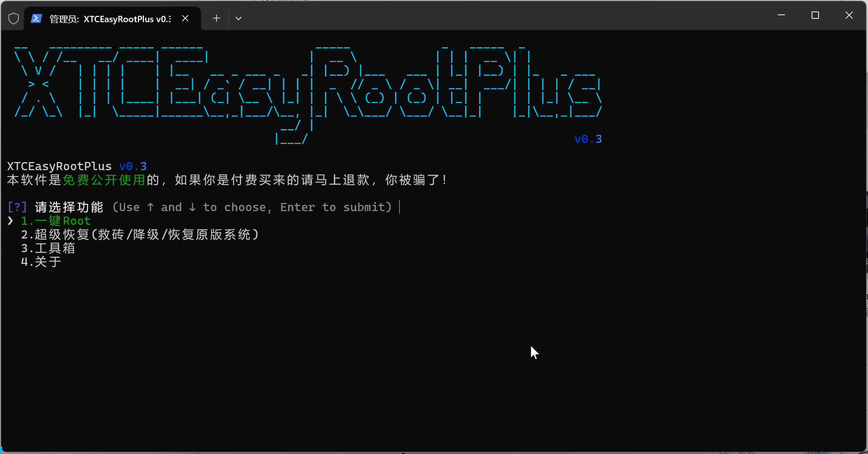This screenshot has height=454, width=868.
Task: Click the v0.3 label under ASCII banner
Action: pos(588,139)
